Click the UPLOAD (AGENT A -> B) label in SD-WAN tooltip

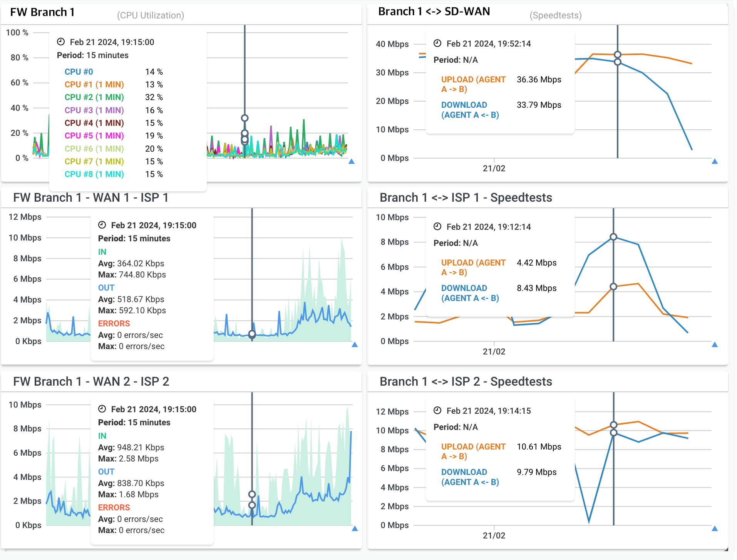click(x=473, y=84)
